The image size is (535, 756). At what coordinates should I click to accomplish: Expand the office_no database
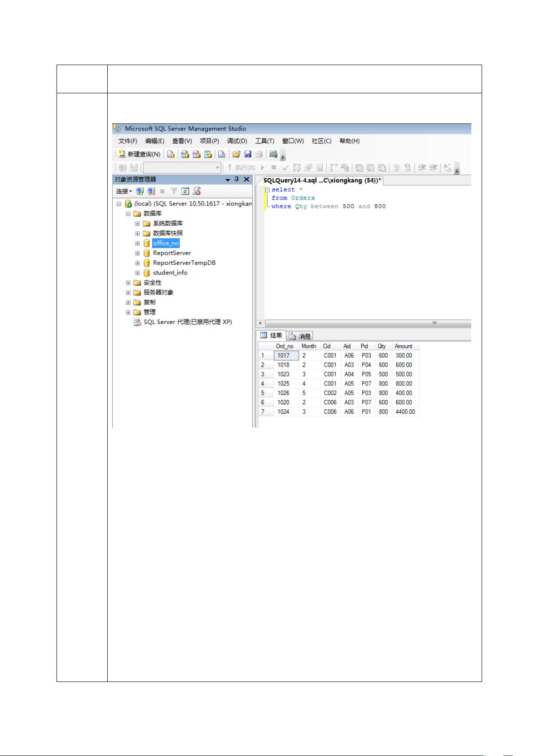click(138, 243)
